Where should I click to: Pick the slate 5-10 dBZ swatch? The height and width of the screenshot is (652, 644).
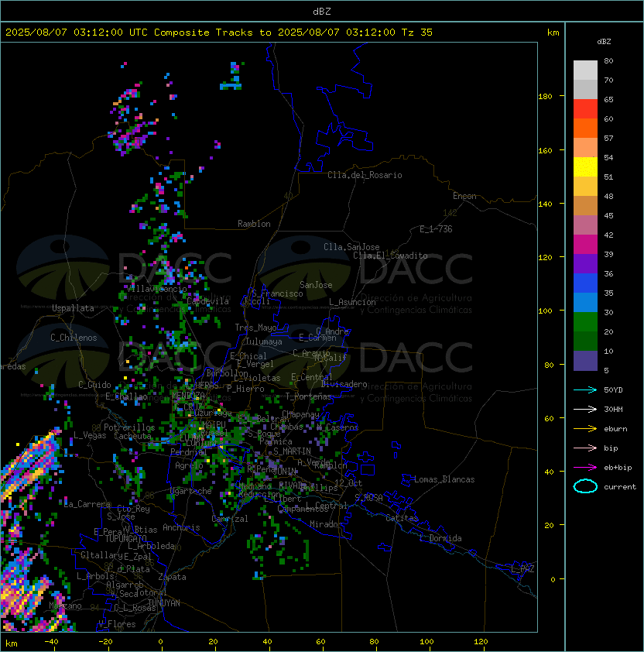[585, 361]
